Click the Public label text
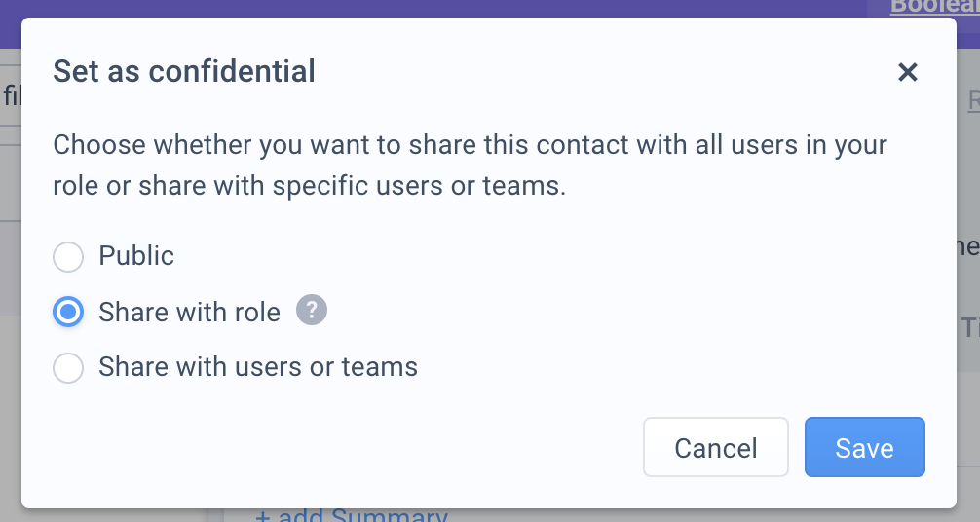This screenshot has width=980, height=522. [x=136, y=256]
